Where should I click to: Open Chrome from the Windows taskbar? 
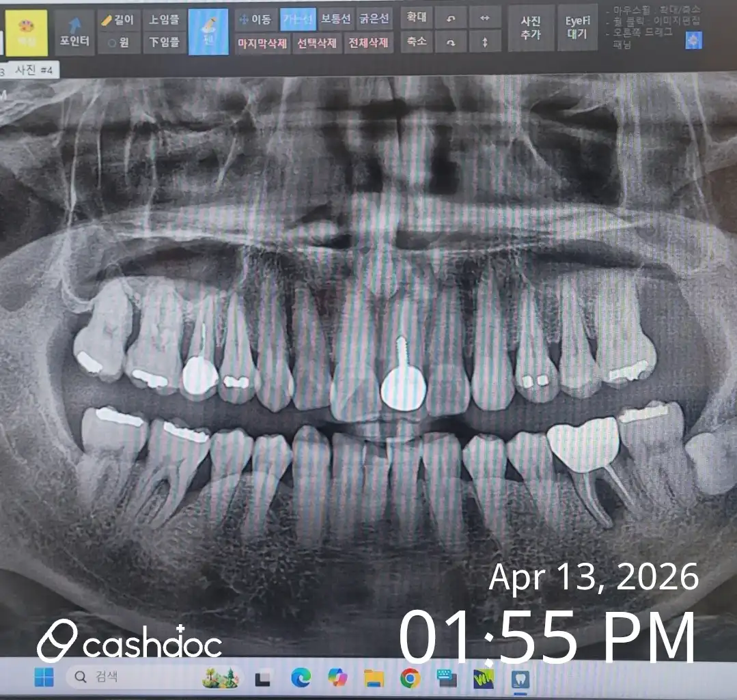pos(410,677)
